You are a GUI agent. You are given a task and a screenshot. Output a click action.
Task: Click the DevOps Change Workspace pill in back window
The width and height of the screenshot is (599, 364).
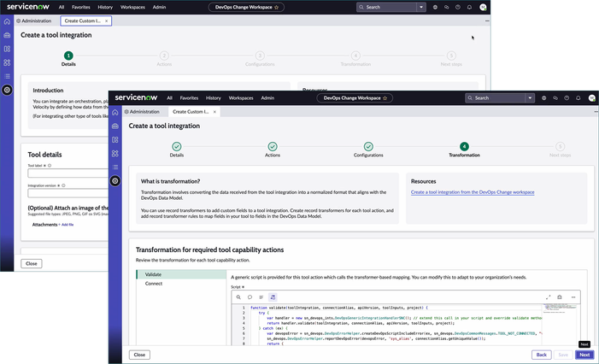(246, 7)
